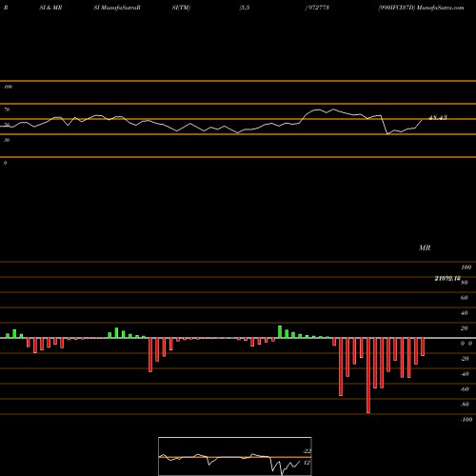Click the -22 label in mini chart

307,451
